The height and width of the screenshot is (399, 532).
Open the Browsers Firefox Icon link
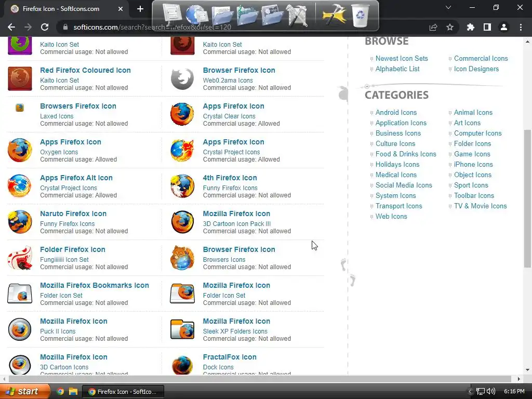(78, 106)
